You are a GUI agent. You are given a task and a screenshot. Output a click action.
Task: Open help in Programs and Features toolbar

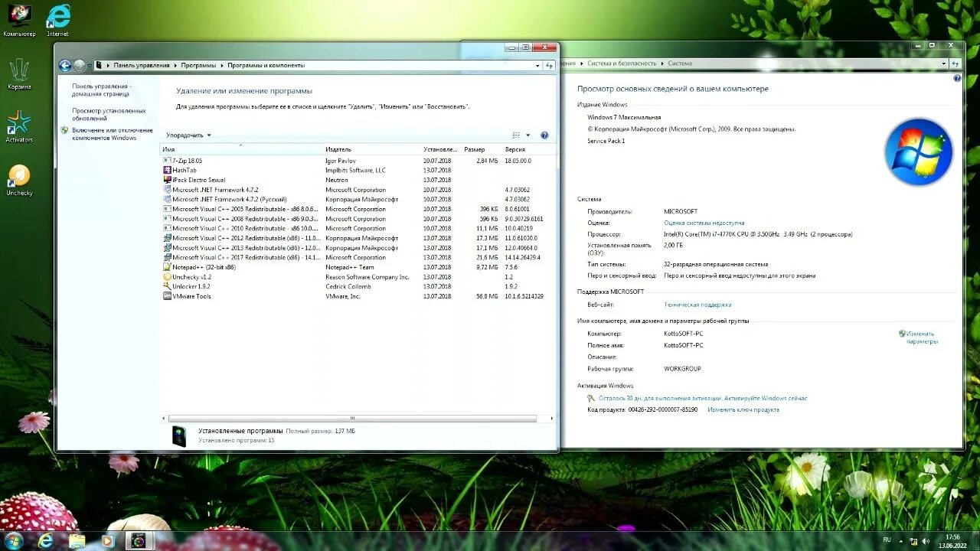point(544,135)
